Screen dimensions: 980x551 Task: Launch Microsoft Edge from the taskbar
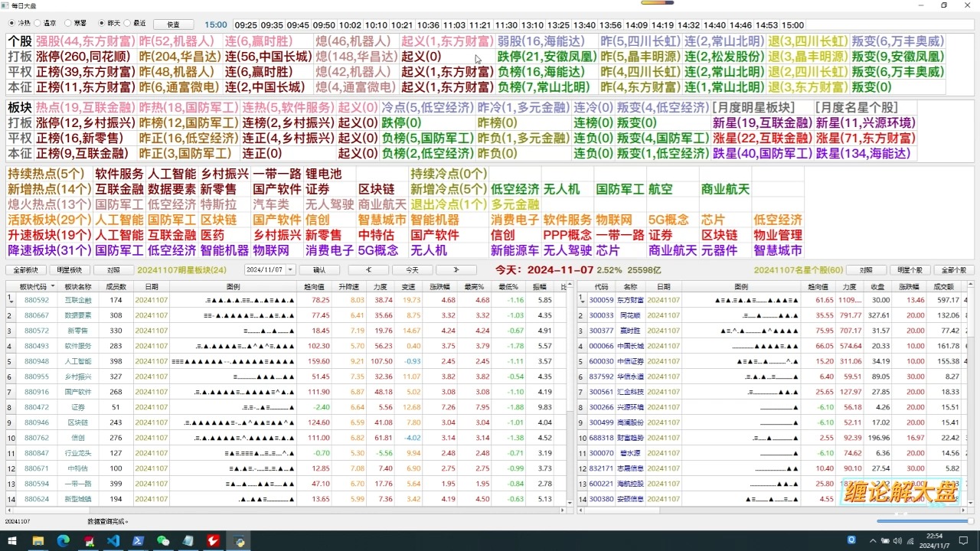(x=63, y=540)
